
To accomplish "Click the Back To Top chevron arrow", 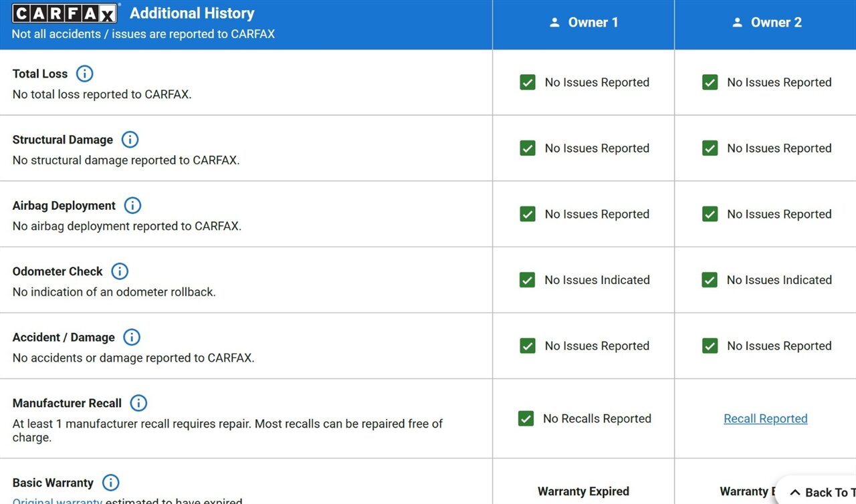I will pyautogui.click(x=795, y=493).
